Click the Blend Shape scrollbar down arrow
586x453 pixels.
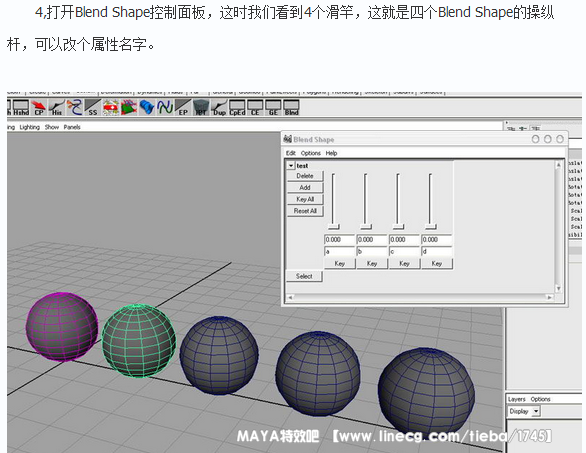(x=558, y=288)
